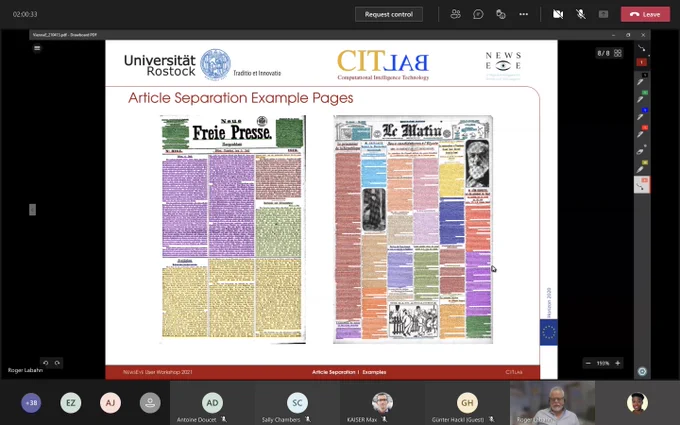Open the PDF viewer hamburger menu
This screenshot has height=425, width=680.
pyautogui.click(x=37, y=48)
